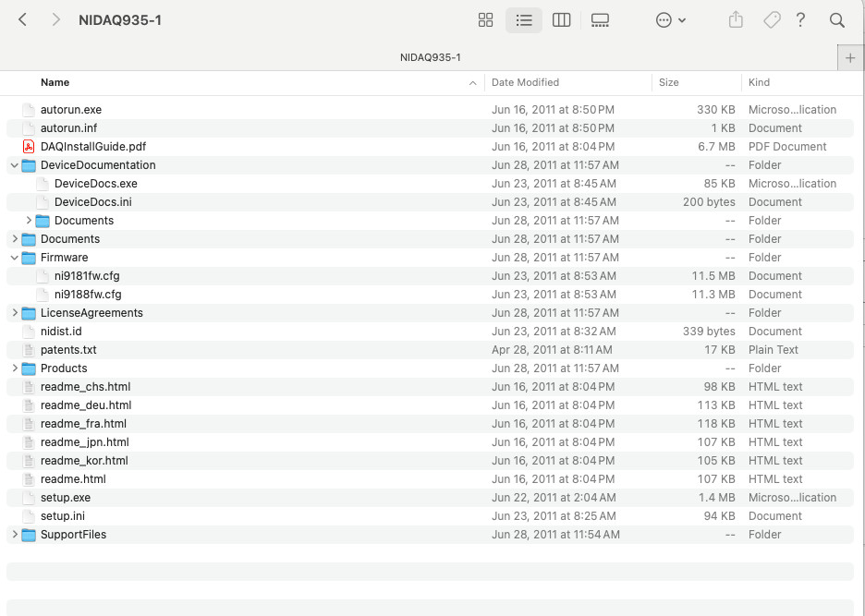Viewport: 865px width, 616px height.
Task: Switch to list view
Action: (x=523, y=20)
